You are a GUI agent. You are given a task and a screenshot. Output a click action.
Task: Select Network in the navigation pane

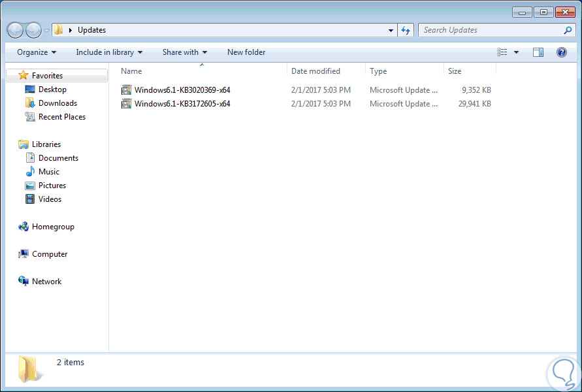point(47,282)
